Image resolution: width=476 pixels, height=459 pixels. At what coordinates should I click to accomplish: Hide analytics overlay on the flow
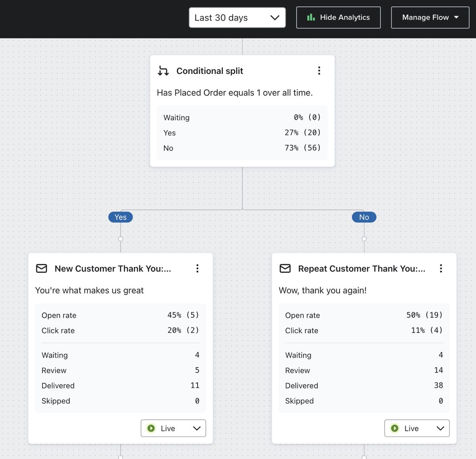point(338,17)
